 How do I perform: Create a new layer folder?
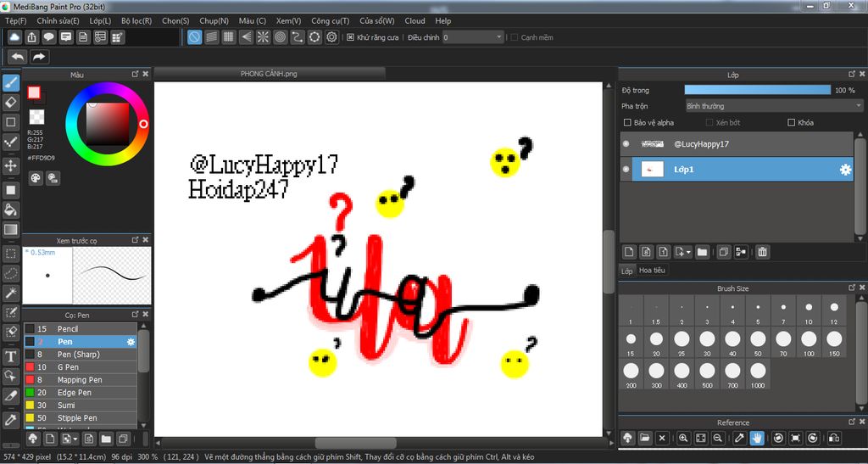coord(702,253)
